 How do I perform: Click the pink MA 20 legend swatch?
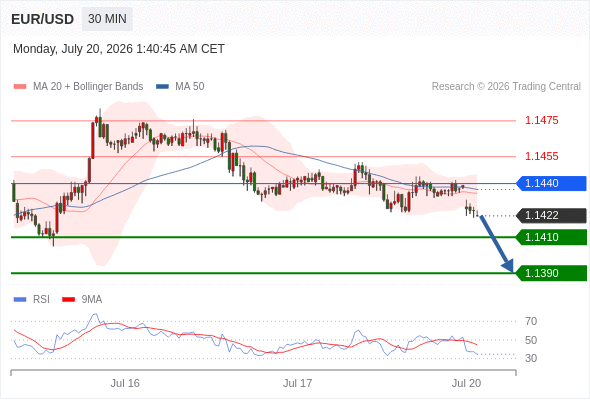[x=20, y=87]
